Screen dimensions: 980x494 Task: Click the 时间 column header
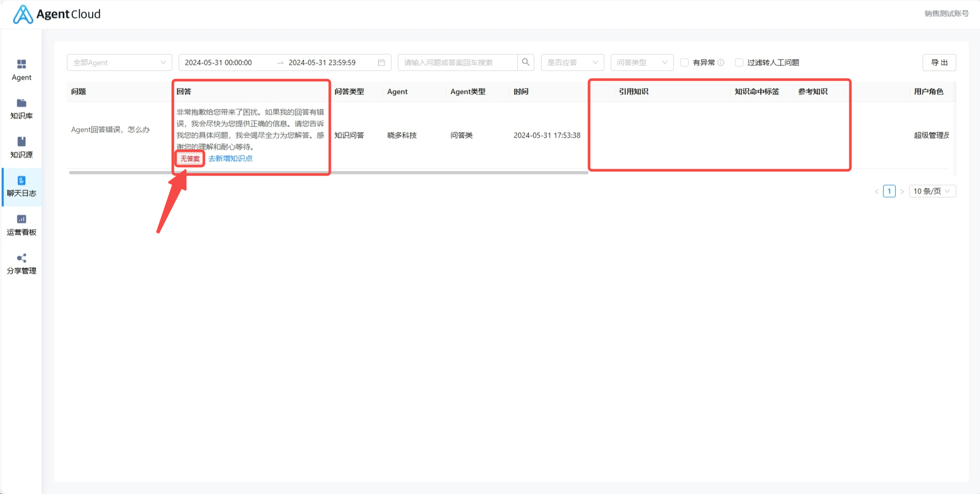tap(521, 91)
